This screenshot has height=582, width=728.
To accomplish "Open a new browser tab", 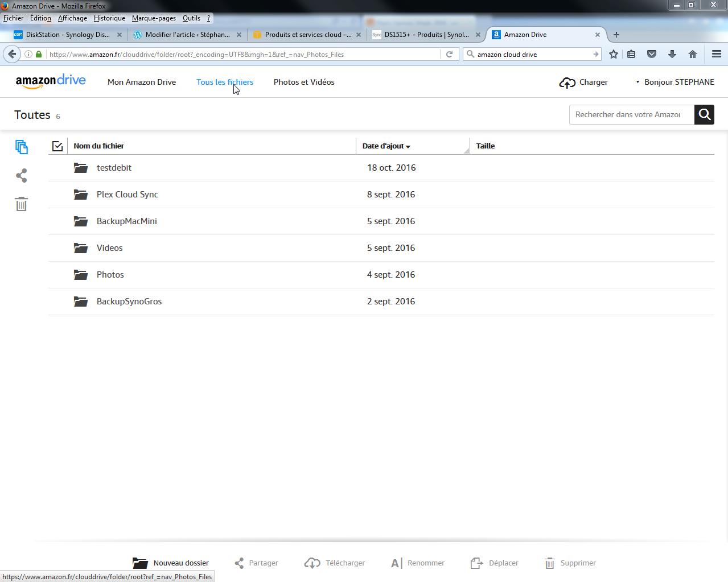I will (x=616, y=35).
